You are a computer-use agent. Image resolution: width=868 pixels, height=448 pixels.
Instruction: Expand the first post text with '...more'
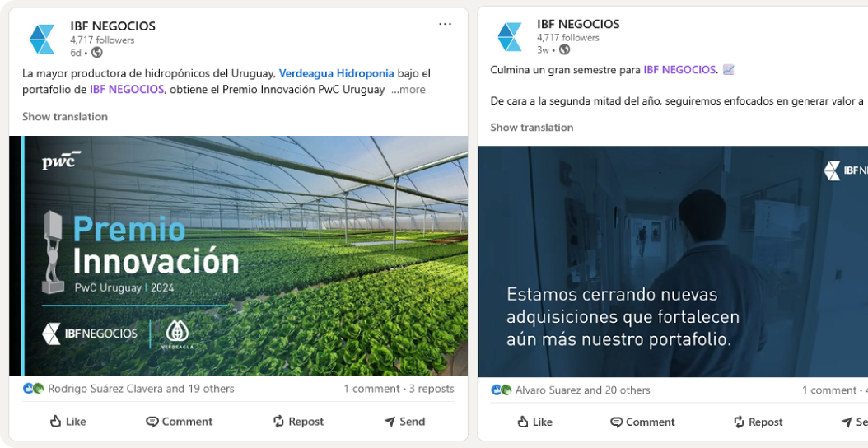point(408,90)
